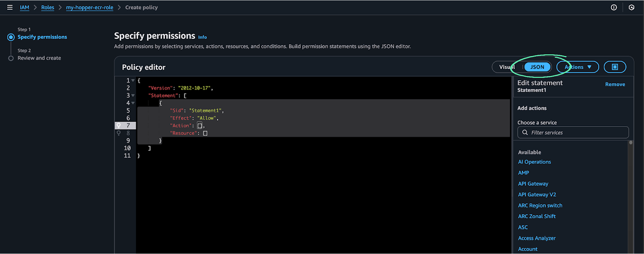Click the "Effect": "Allow" code line
Image resolution: width=644 pixels, height=254 pixels.
[x=194, y=118]
